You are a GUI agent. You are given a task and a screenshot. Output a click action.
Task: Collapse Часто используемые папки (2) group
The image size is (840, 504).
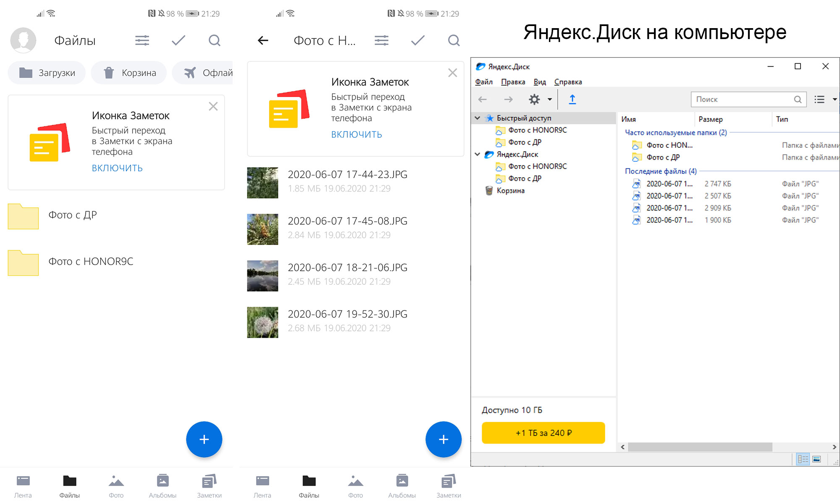click(x=676, y=133)
